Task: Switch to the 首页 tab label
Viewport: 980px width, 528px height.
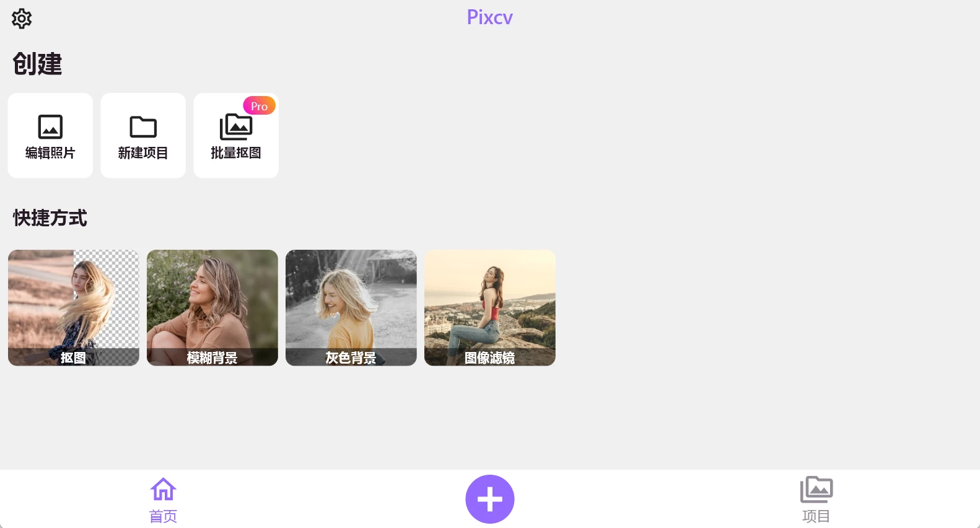Action: [164, 516]
